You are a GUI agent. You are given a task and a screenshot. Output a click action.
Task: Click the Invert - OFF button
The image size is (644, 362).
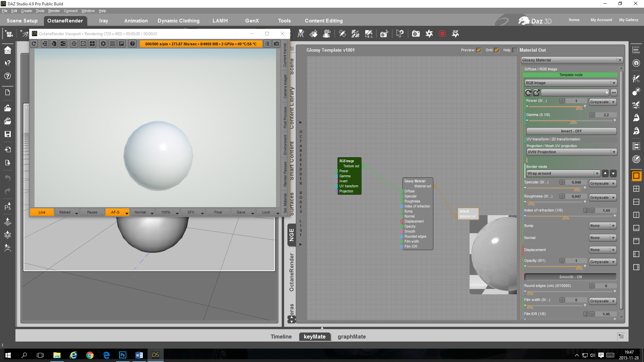571,131
